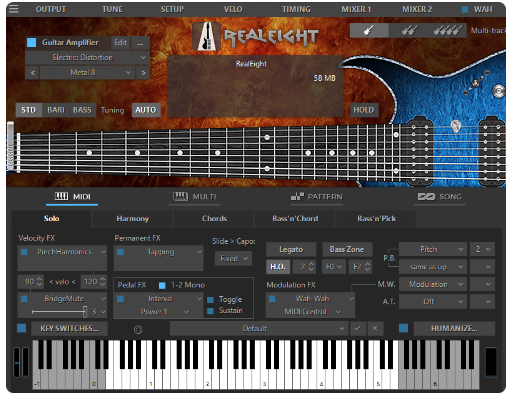Click the capo slider at fretboard nut

point(11,146)
